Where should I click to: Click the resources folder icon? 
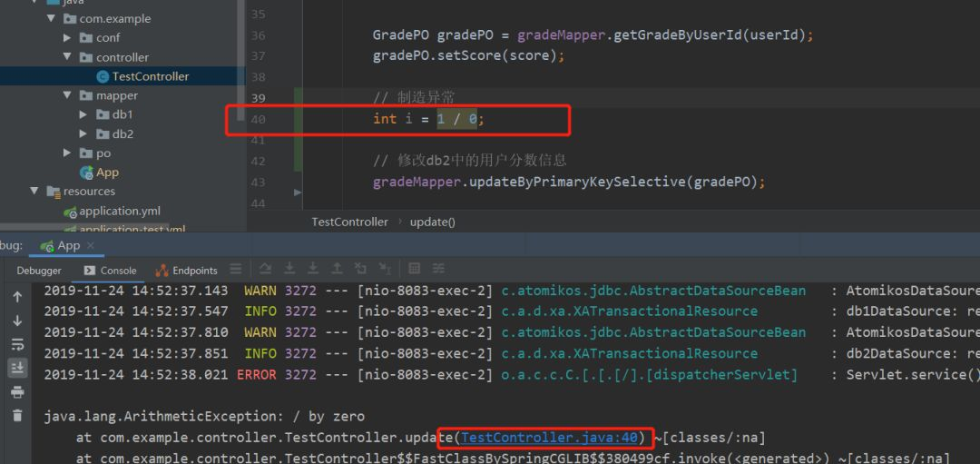point(54,192)
